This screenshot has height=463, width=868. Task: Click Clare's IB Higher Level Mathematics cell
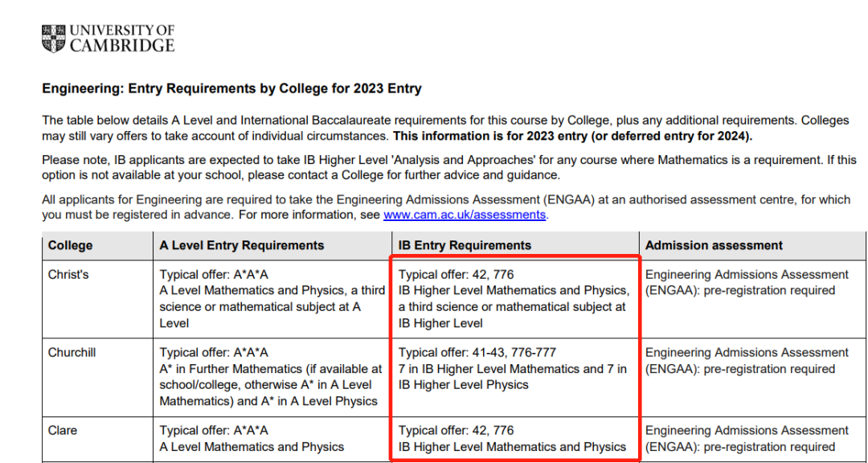point(515,439)
